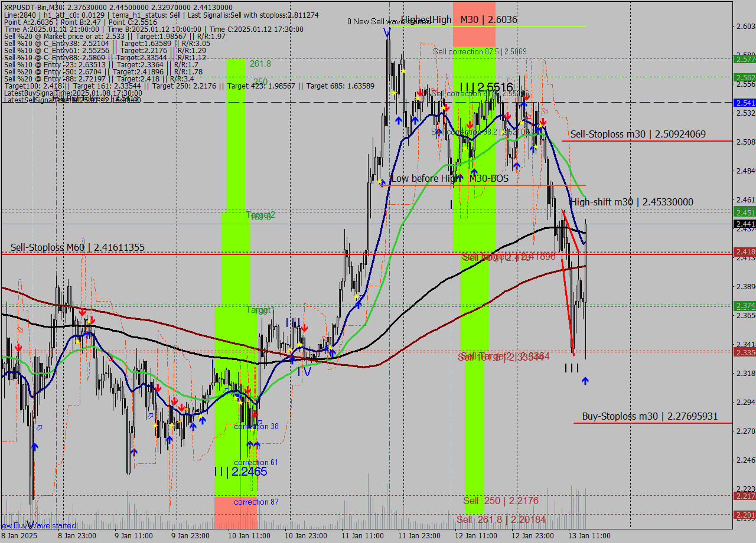Click the green 2.374 price tag

(x=744, y=305)
